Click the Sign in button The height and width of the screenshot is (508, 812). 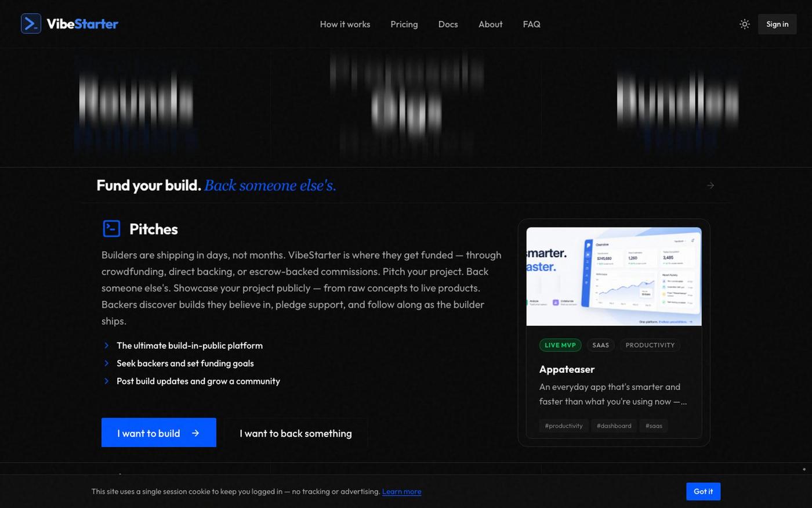(777, 24)
